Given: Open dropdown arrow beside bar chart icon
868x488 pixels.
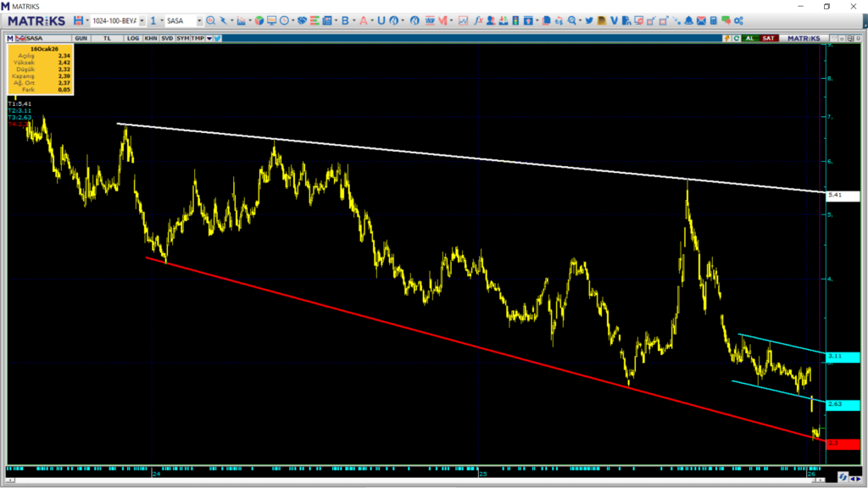Looking at the screenshot, I should pyautogui.click(x=250, y=20).
